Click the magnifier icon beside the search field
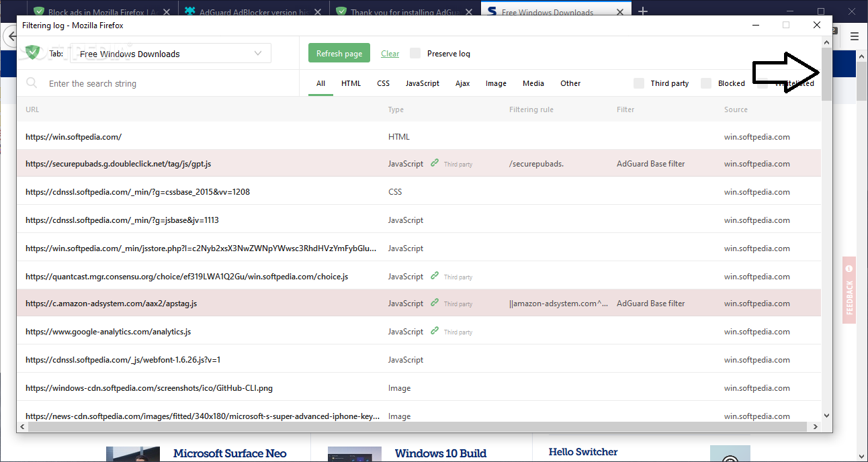The height and width of the screenshot is (462, 868). 32,83
